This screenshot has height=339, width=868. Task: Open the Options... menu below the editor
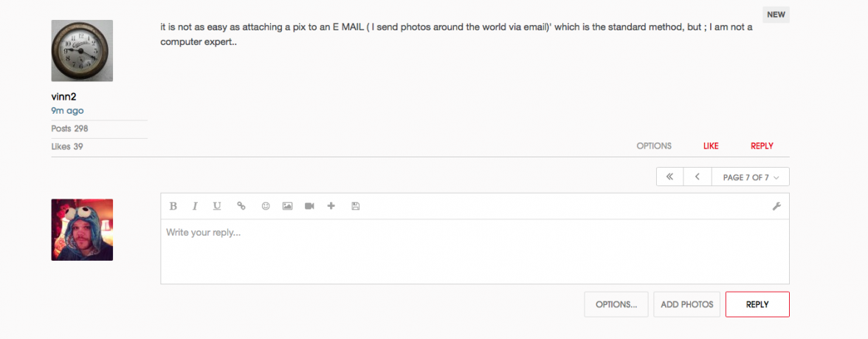tap(616, 304)
